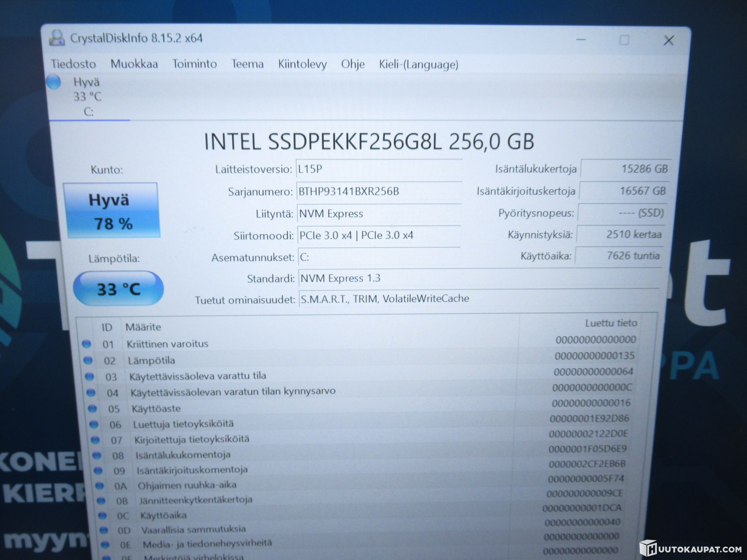The width and height of the screenshot is (747, 560).
Task: Click the Käyttöaika value 7626 tuntia
Action: pos(619,255)
